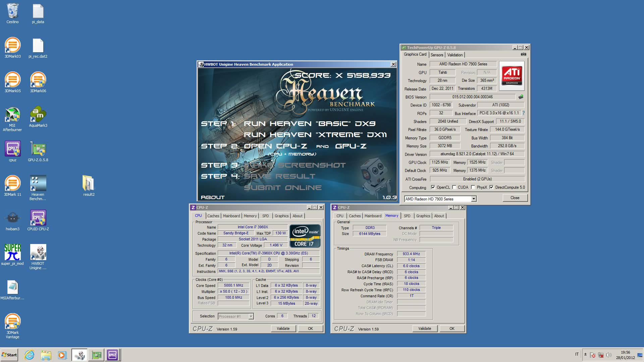
Task: Switch to the Validation tab in GPU-Z
Action: point(455,55)
